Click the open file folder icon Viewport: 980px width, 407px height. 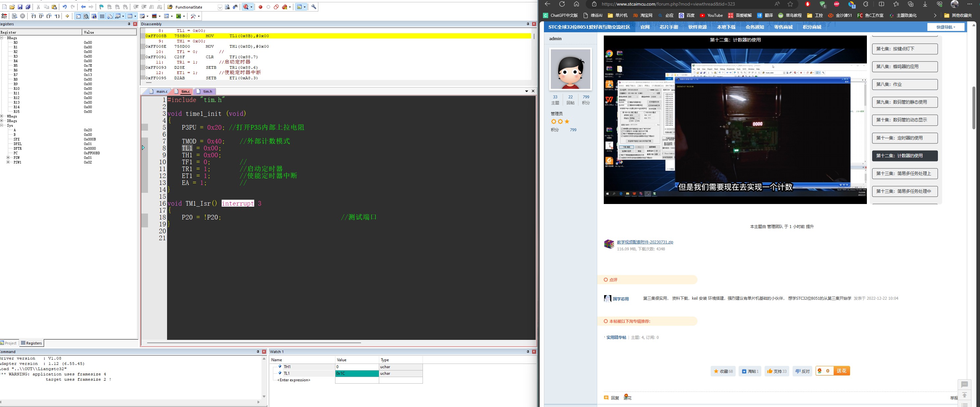[12, 7]
